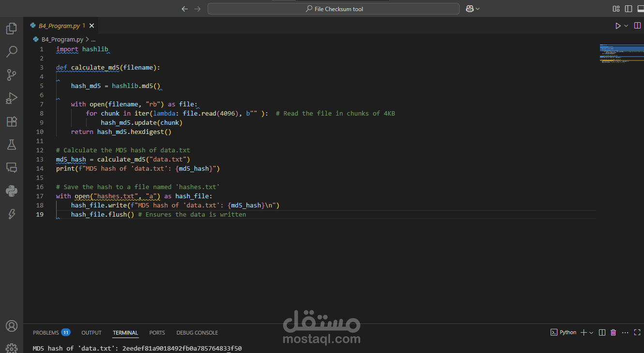Viewport: 644px width, 353px height.
Task: Click line number 3 in the gutter
Action: pos(42,67)
